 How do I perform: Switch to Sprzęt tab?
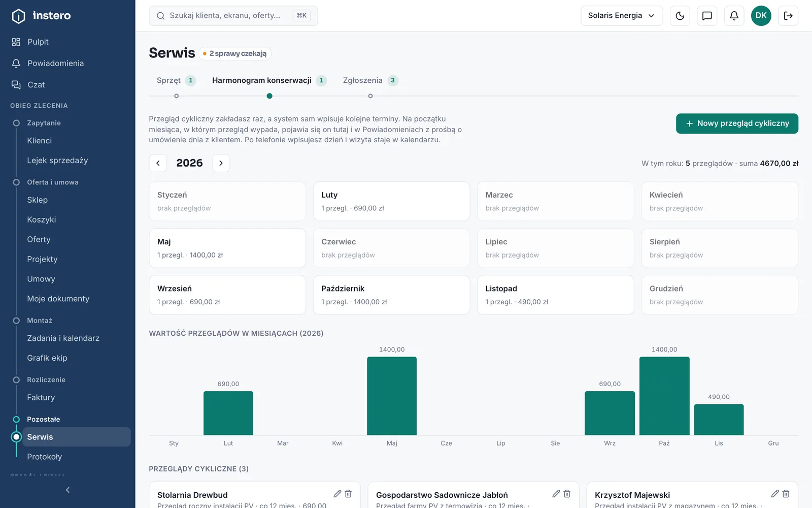point(176,80)
